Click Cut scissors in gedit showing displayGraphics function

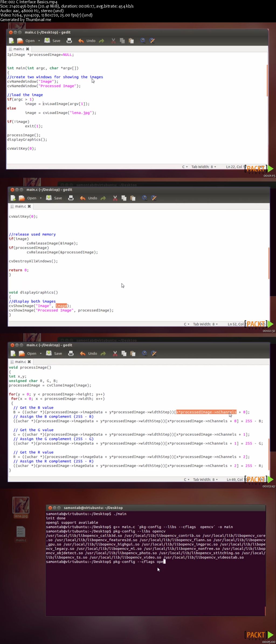(115, 198)
